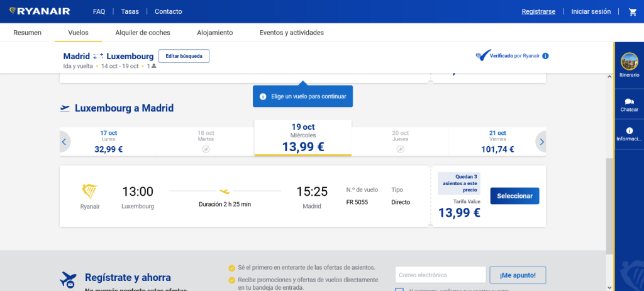Click the passenger count icon in search summary
The width and height of the screenshot is (644, 291).
click(154, 66)
